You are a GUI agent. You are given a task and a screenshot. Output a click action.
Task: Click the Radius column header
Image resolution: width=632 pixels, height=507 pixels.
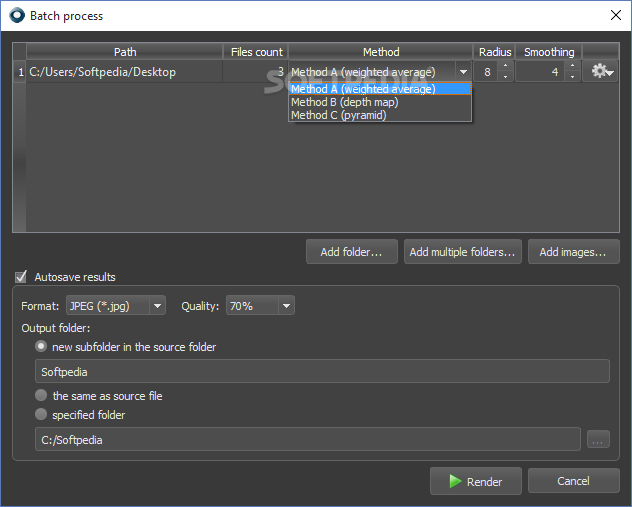495,52
